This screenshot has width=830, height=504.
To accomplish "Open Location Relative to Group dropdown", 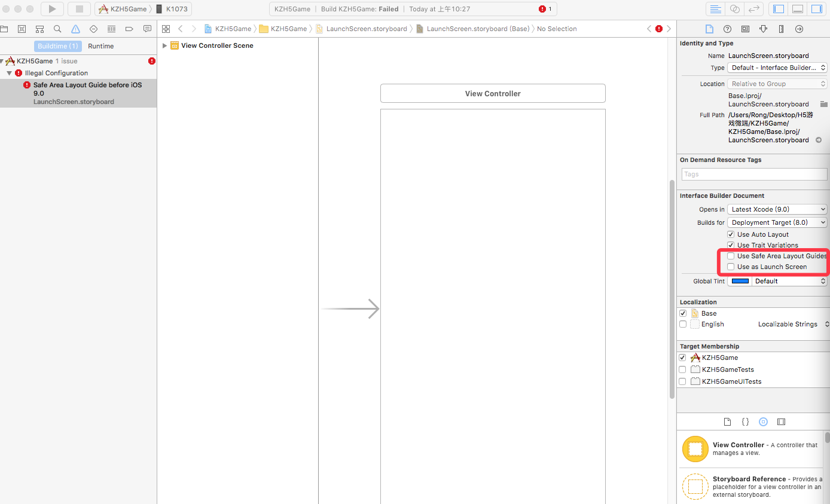I will [x=777, y=84].
